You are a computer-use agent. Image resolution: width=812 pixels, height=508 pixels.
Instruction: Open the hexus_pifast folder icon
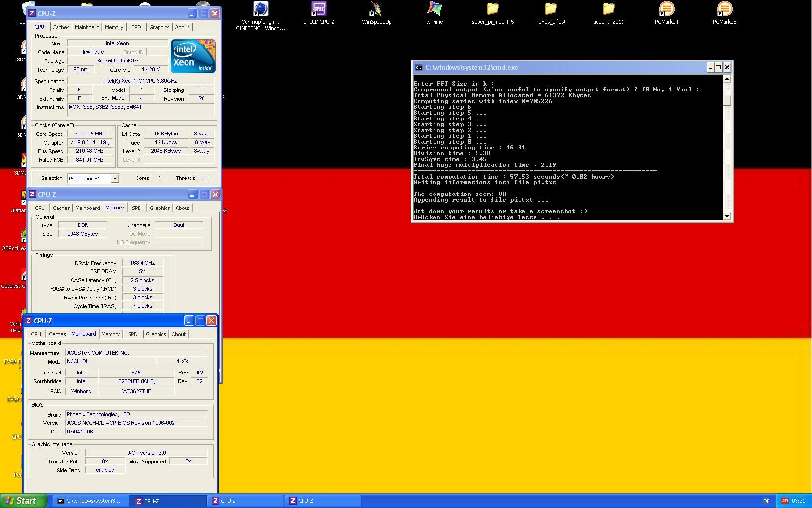(x=551, y=13)
